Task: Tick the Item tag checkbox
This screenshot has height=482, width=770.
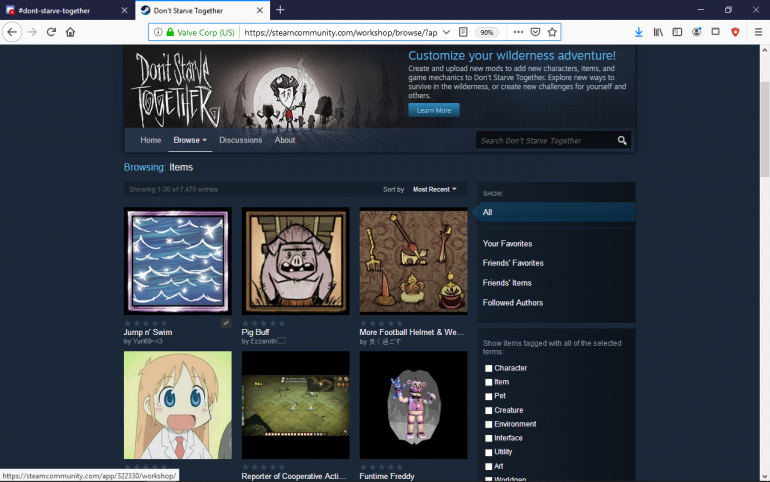Action: coord(489,382)
